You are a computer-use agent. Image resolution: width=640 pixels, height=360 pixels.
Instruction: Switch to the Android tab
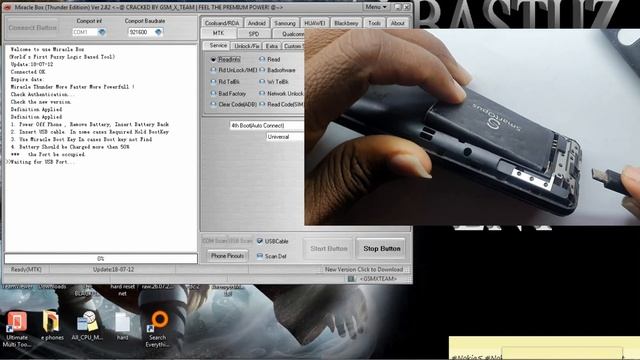(257, 23)
